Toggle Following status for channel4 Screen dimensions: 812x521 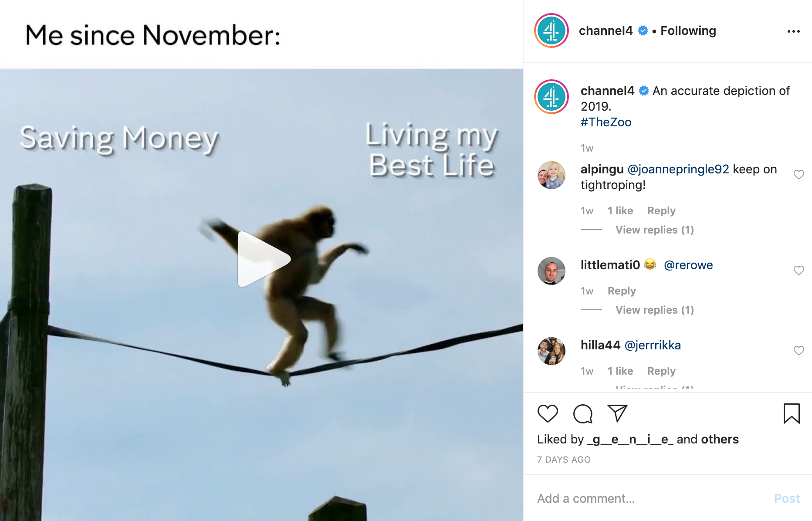tap(688, 31)
